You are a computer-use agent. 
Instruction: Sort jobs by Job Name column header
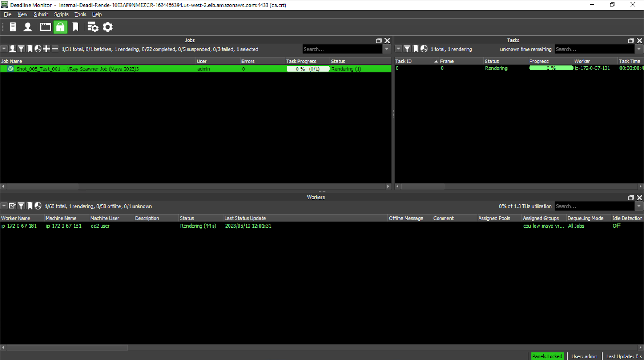coord(98,61)
